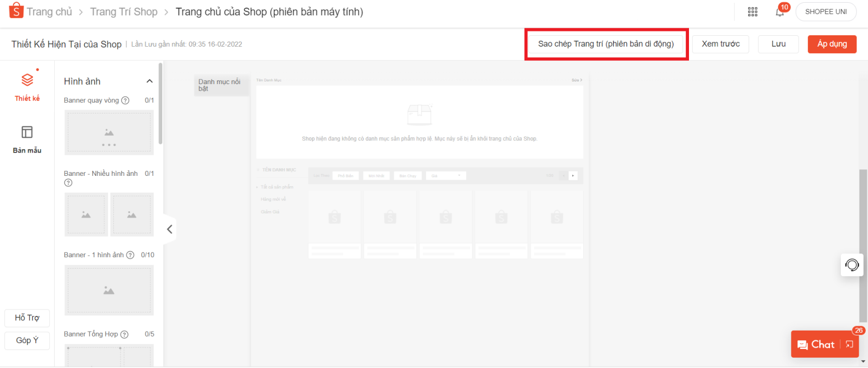The width and height of the screenshot is (868, 368).
Task: Expand the Chat window popout icon
Action: (850, 345)
